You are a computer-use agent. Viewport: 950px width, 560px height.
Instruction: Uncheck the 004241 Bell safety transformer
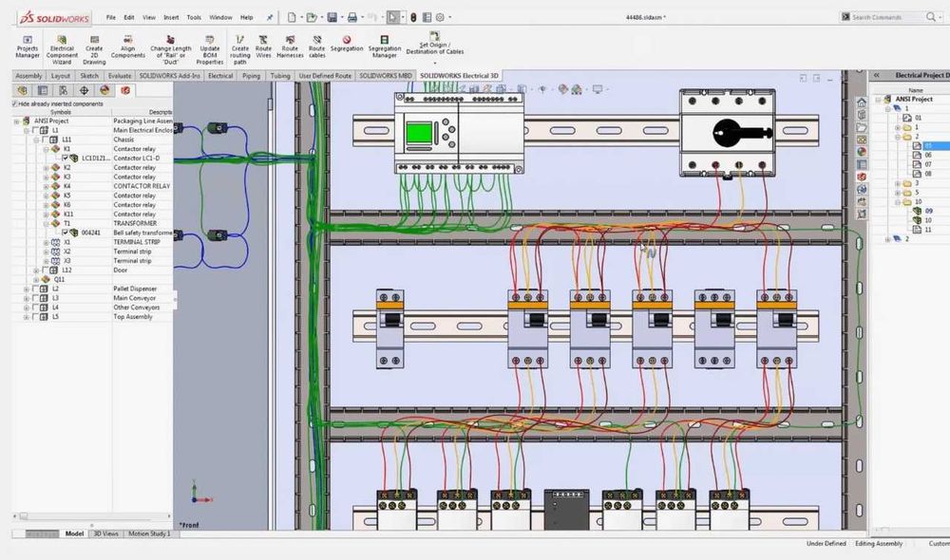[65, 233]
